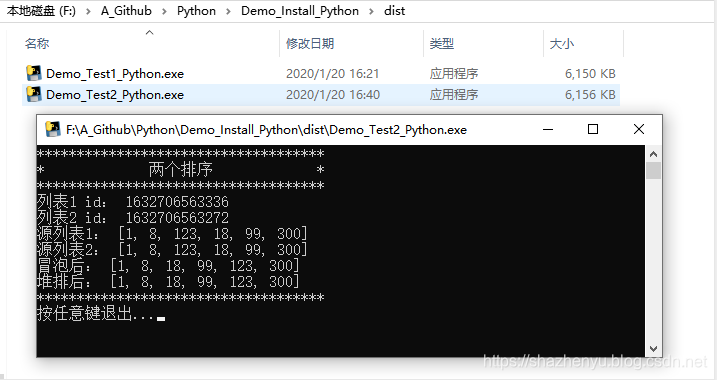717x380 pixels.
Task: Sort by 名称 column header
Action: [x=37, y=44]
